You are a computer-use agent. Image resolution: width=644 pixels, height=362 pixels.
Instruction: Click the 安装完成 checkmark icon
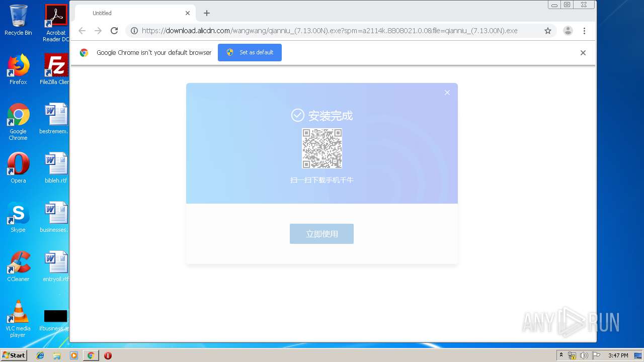[x=297, y=115]
